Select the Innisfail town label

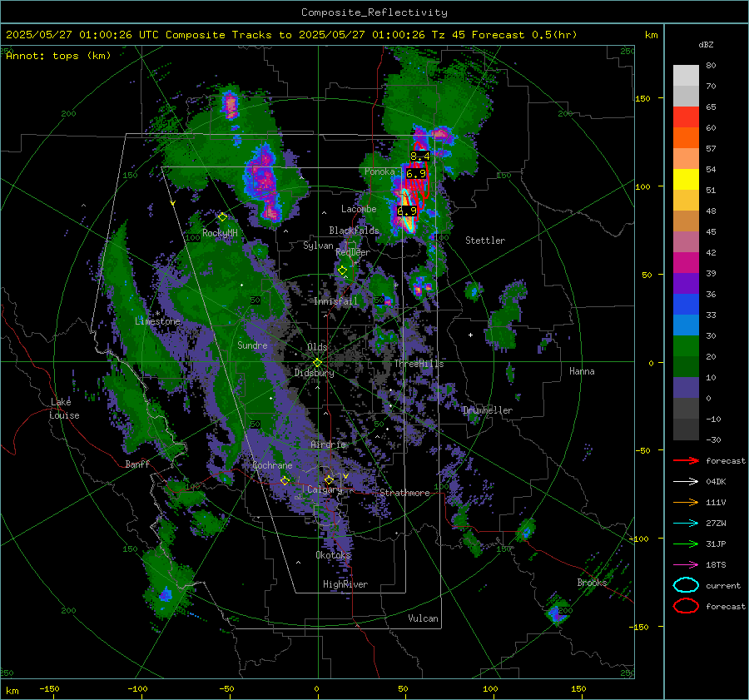(335, 301)
